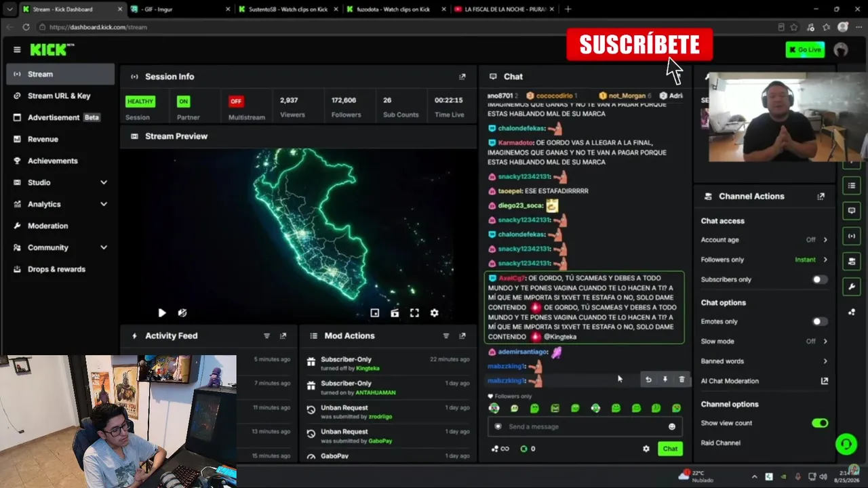Open Account age options
The height and width of the screenshot is (488, 868).
point(764,240)
